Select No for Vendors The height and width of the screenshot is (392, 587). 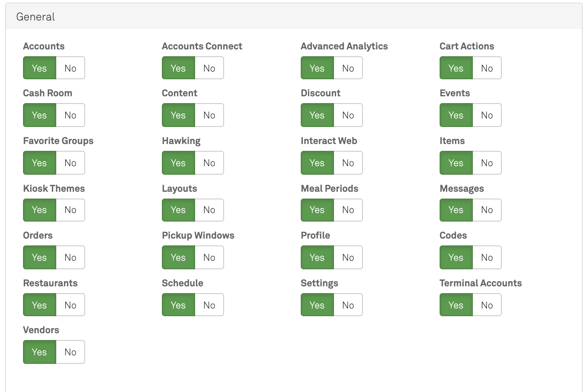point(70,352)
